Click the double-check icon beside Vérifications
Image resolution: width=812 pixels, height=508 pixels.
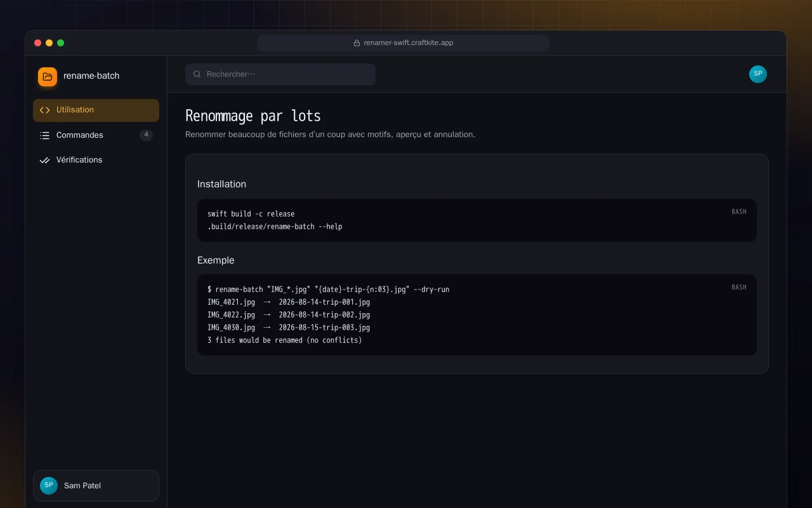(44, 160)
